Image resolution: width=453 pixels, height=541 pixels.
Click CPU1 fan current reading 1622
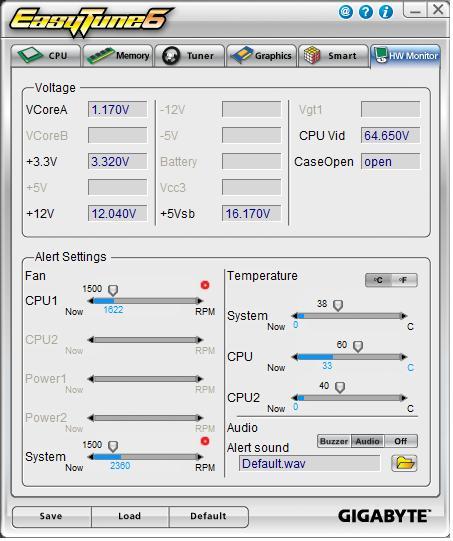113,310
